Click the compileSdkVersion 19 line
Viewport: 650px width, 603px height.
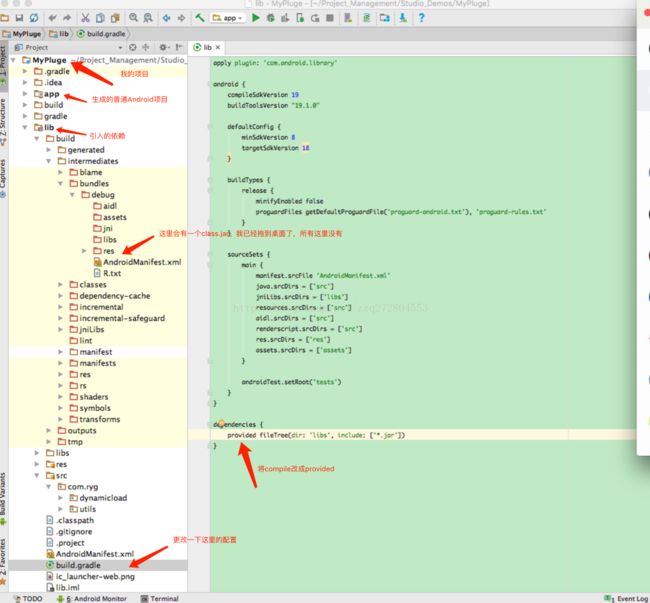click(263, 94)
